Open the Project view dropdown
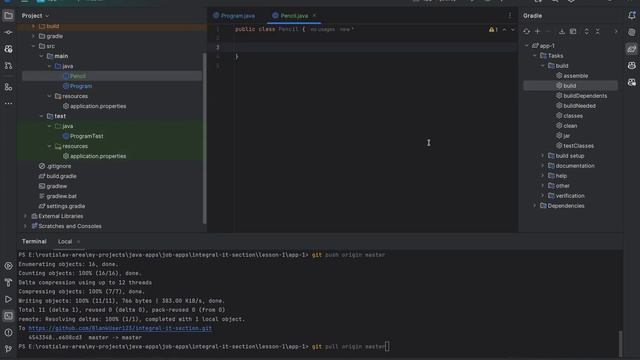Image resolution: width=640 pixels, height=360 pixels. click(x=35, y=16)
